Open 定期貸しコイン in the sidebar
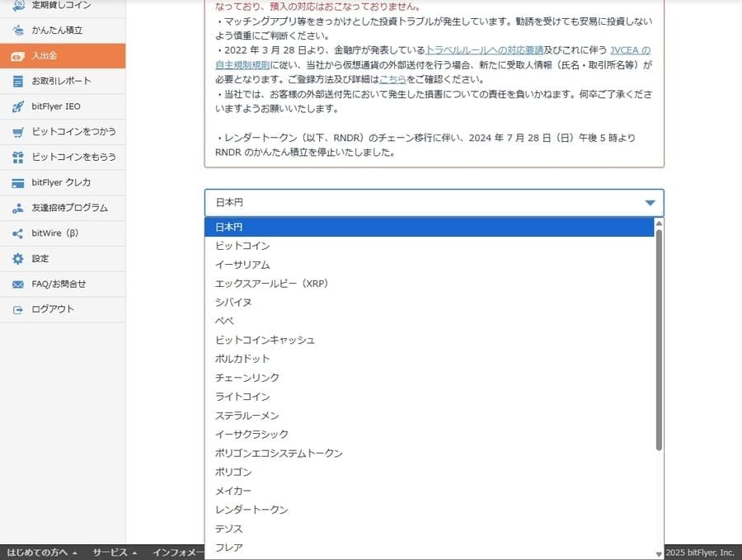The width and height of the screenshot is (742, 560). click(63, 5)
